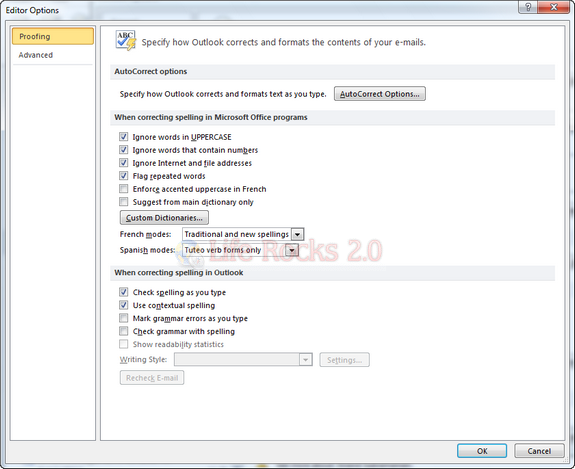Click the 'Writing Style:' label
Viewport: 575px width, 469px height.
(143, 360)
